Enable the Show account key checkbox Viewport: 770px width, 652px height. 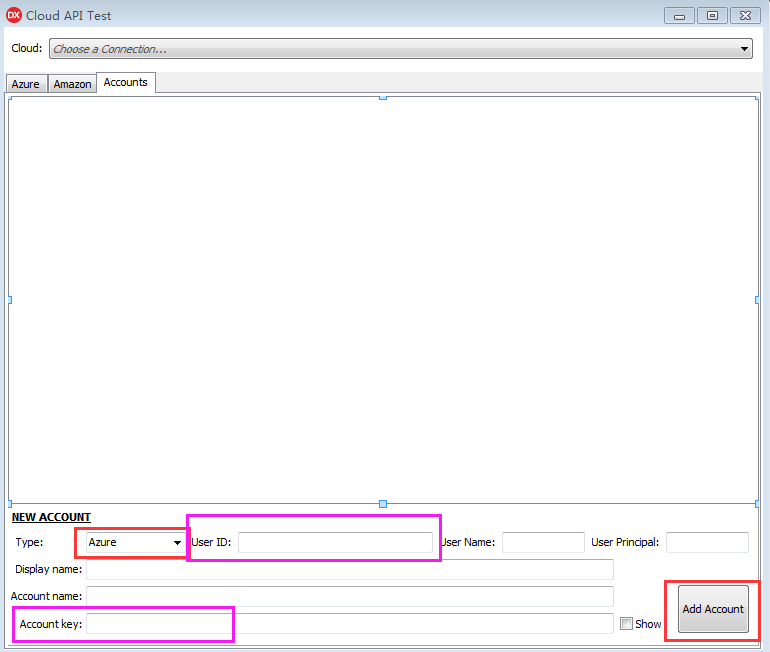tap(626, 624)
